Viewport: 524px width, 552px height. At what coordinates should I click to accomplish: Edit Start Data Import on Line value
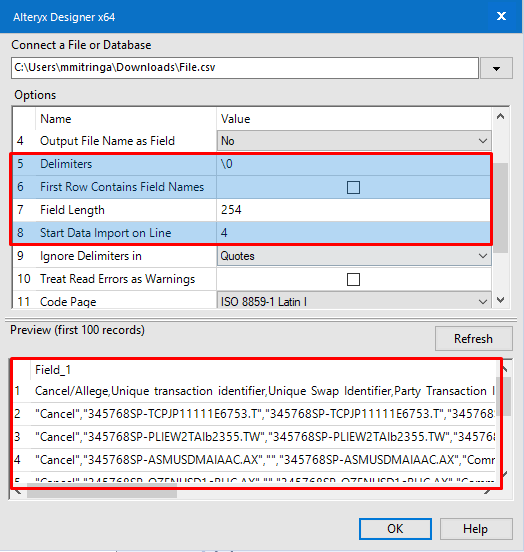point(353,233)
